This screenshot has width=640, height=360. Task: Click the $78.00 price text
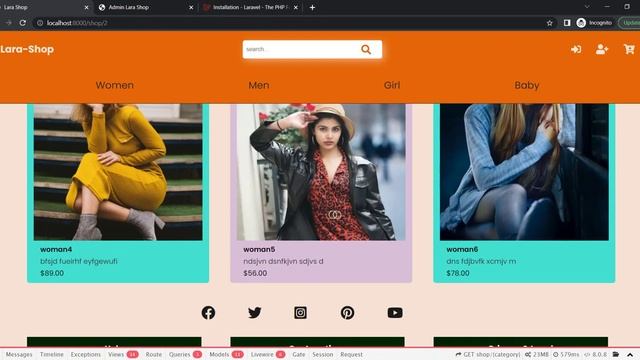(458, 273)
